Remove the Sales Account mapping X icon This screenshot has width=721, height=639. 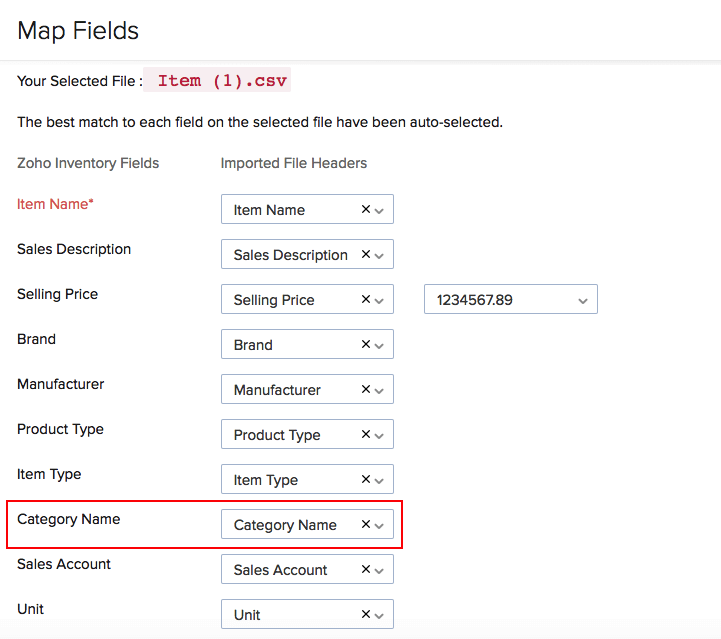coord(365,570)
